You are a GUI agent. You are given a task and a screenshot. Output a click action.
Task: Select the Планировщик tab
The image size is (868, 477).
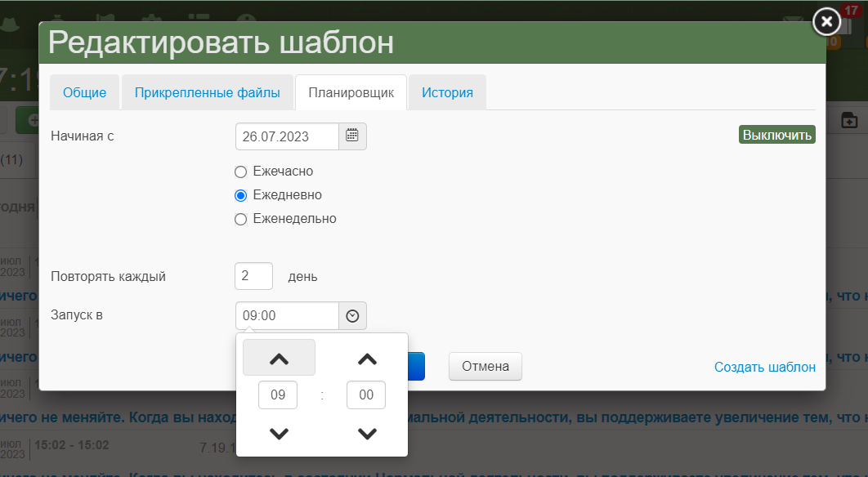click(351, 92)
